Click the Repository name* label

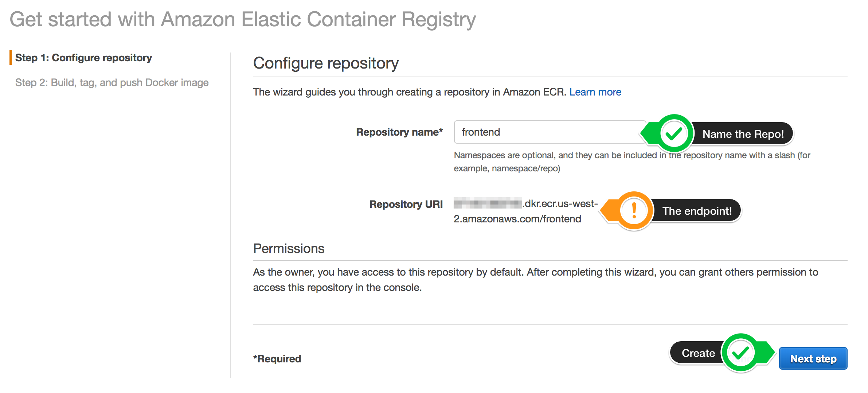tap(399, 132)
